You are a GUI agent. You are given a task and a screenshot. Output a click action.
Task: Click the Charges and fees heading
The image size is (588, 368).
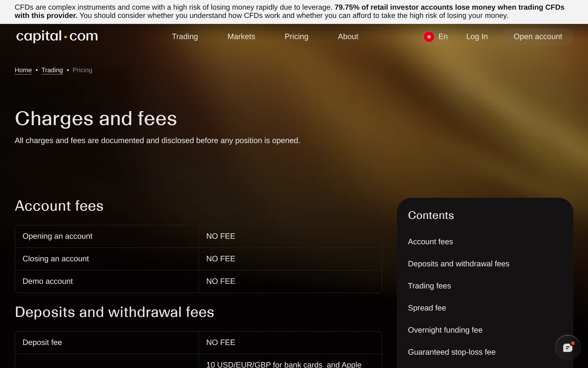[96, 118]
